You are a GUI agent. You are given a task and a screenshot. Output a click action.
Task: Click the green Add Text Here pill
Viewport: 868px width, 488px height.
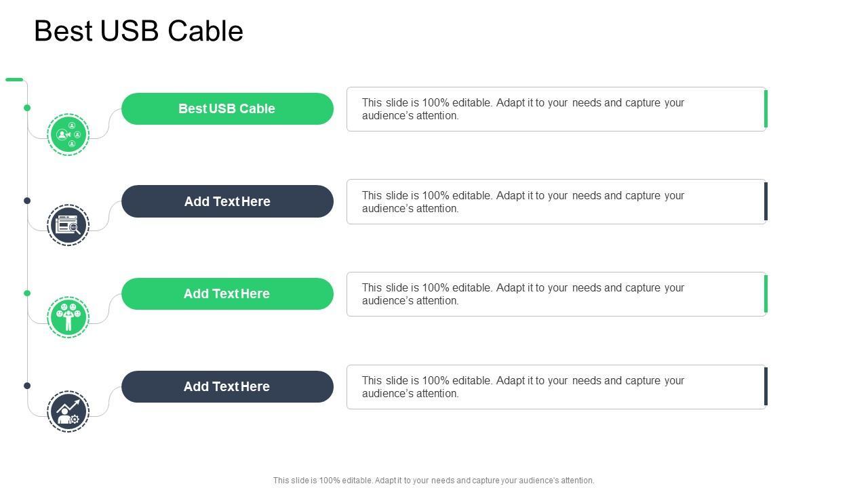coord(227,294)
